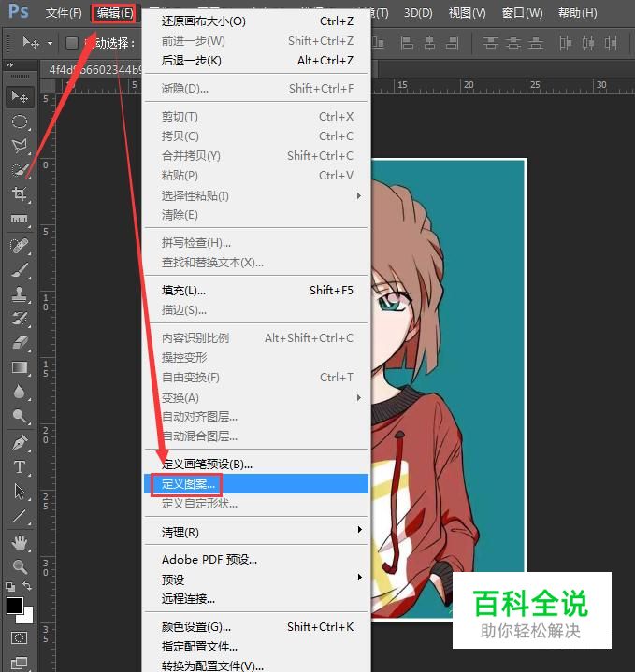The height and width of the screenshot is (672, 635).
Task: Select the Path Selection tool
Action: [x=20, y=492]
